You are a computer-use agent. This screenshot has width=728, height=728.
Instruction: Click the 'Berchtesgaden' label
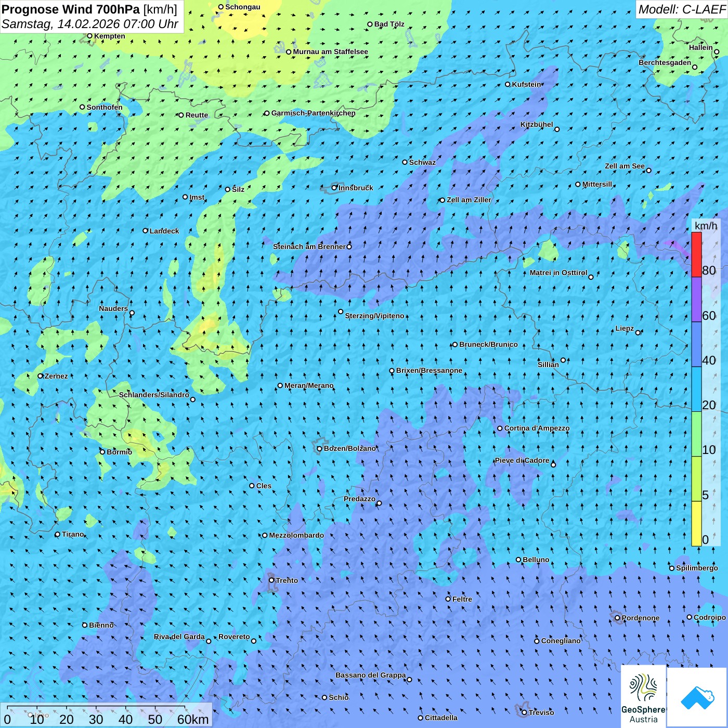[x=665, y=62]
